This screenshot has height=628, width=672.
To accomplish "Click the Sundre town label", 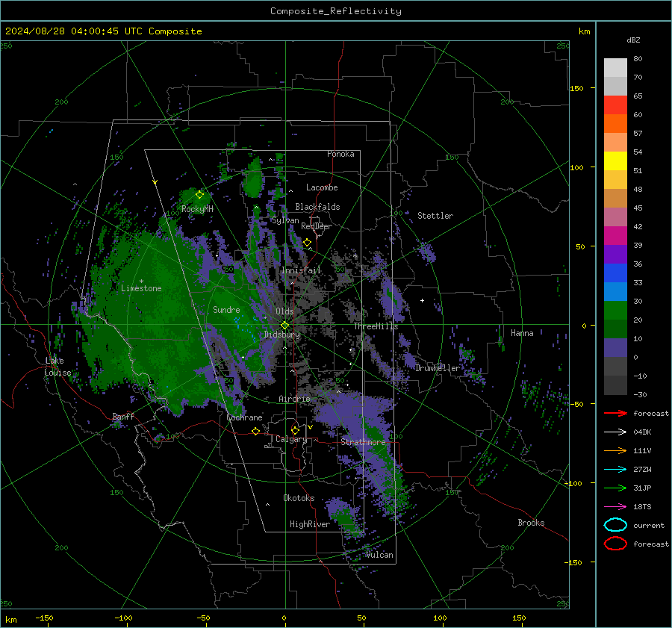I will (x=226, y=309).
